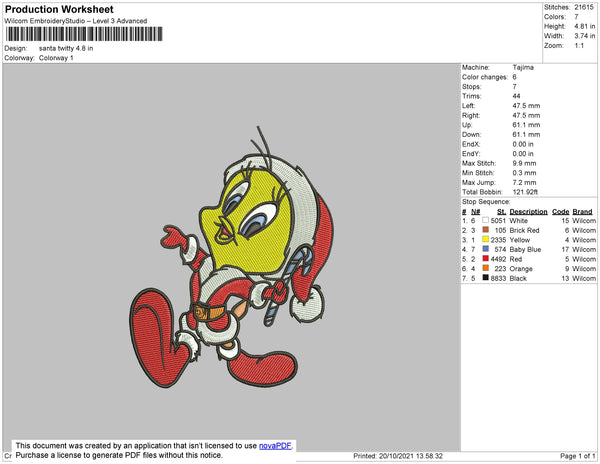Select the Height value '4.81 in'

tap(585, 26)
